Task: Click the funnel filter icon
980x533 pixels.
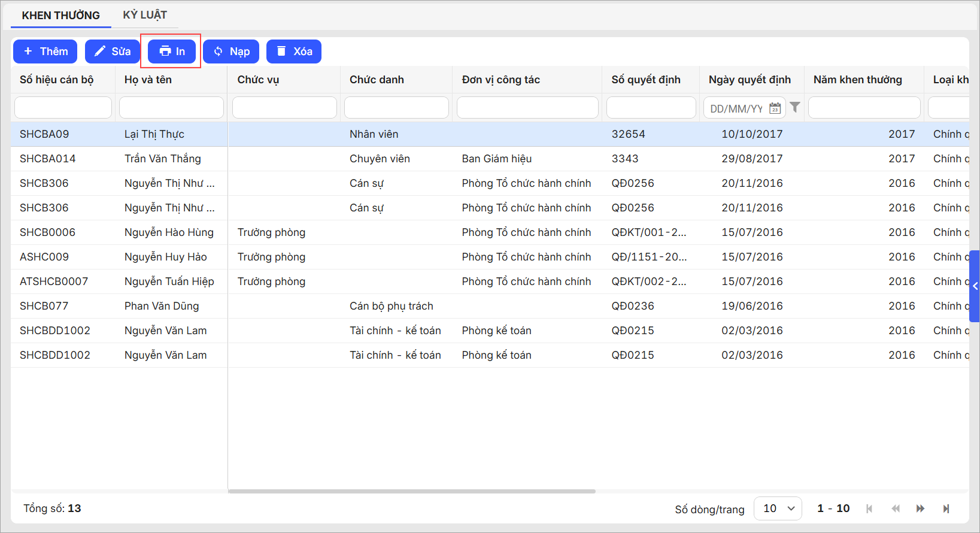Action: point(794,107)
